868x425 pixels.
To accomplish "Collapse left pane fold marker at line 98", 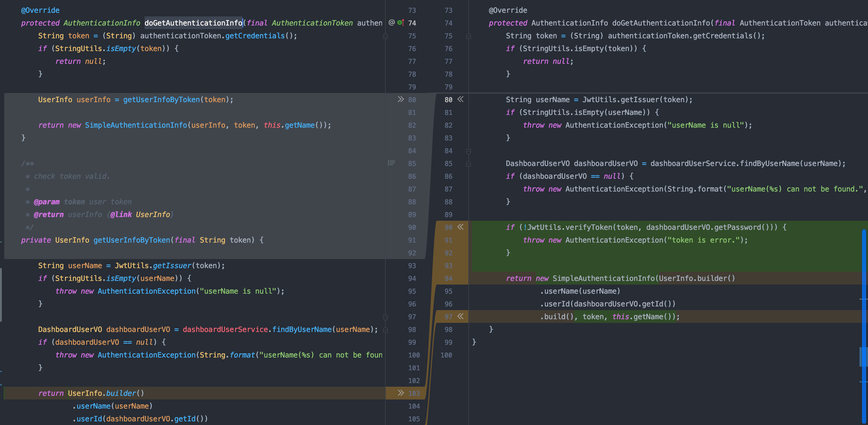I will (385, 330).
